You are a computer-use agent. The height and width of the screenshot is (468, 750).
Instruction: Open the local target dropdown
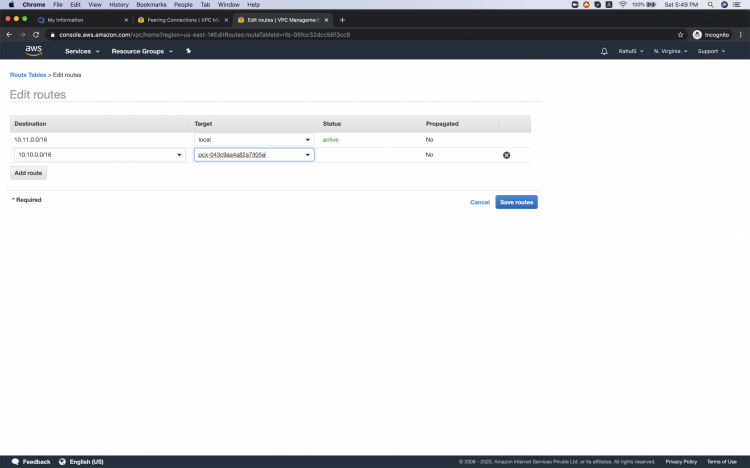point(254,140)
